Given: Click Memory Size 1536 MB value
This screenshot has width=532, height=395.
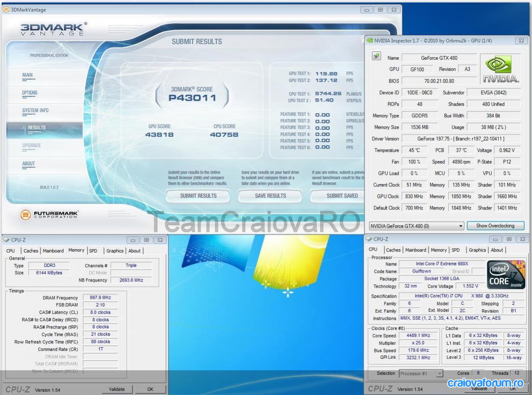Looking at the screenshot, I should coord(419,127).
